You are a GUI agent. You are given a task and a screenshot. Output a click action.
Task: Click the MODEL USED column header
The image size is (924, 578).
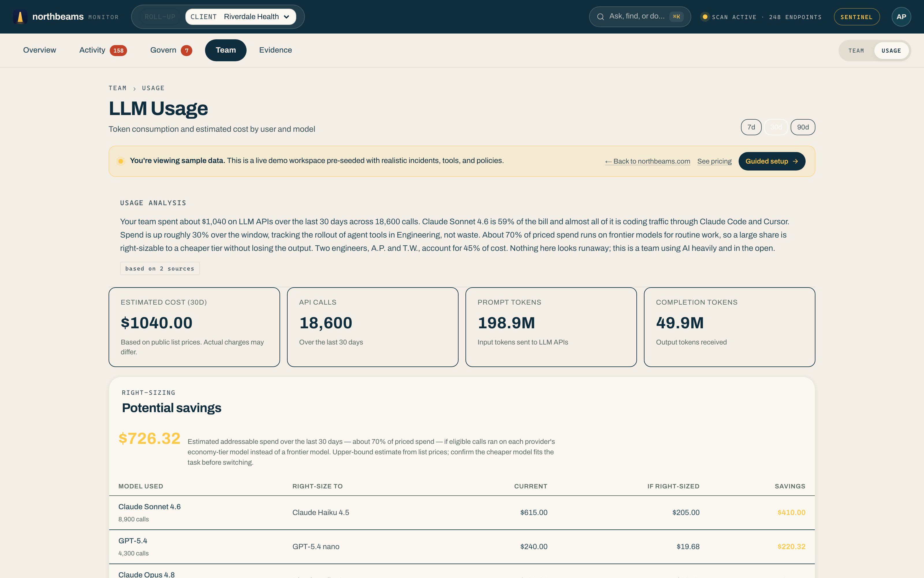[x=141, y=486]
